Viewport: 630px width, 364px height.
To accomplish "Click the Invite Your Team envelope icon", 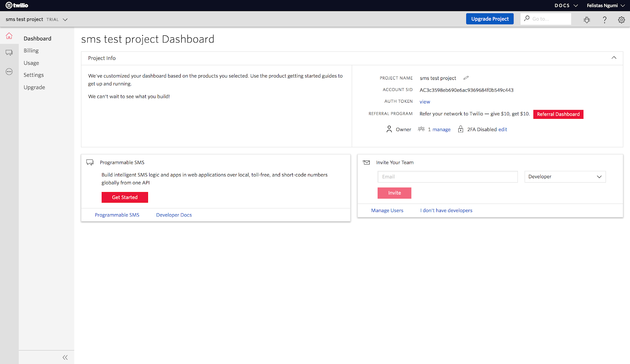I will pyautogui.click(x=366, y=162).
